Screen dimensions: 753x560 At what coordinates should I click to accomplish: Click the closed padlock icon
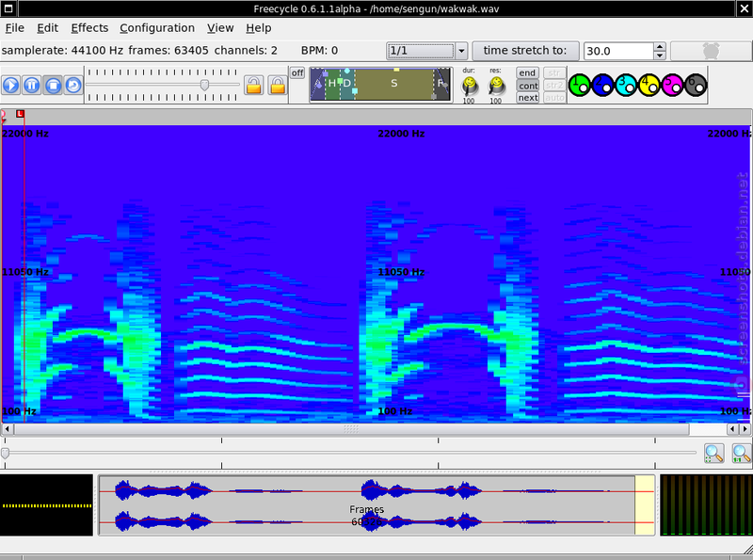point(278,86)
